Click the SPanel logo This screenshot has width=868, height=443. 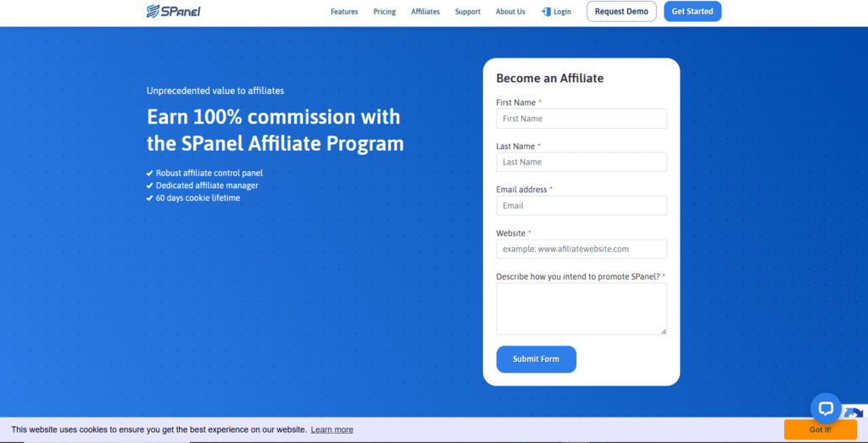[173, 11]
